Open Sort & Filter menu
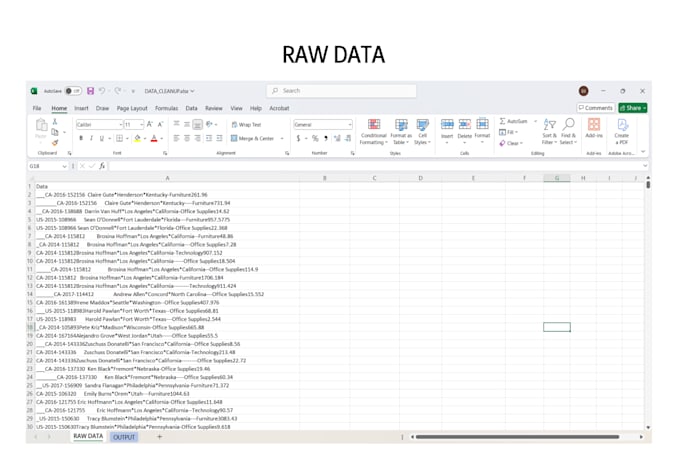 pos(549,131)
